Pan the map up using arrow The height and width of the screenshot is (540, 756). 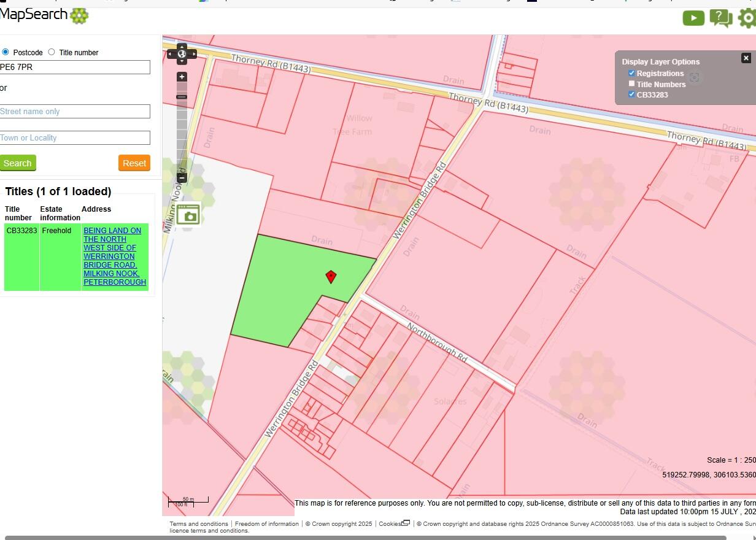(182, 46)
